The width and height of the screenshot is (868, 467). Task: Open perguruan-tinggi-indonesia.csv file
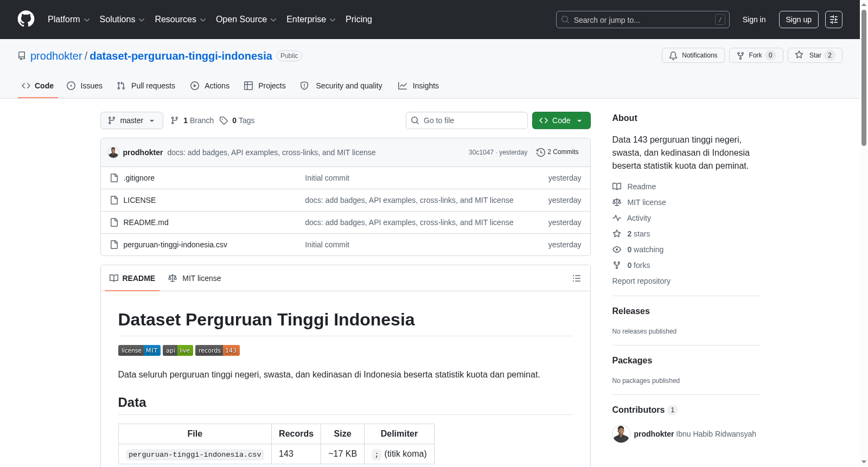175,245
